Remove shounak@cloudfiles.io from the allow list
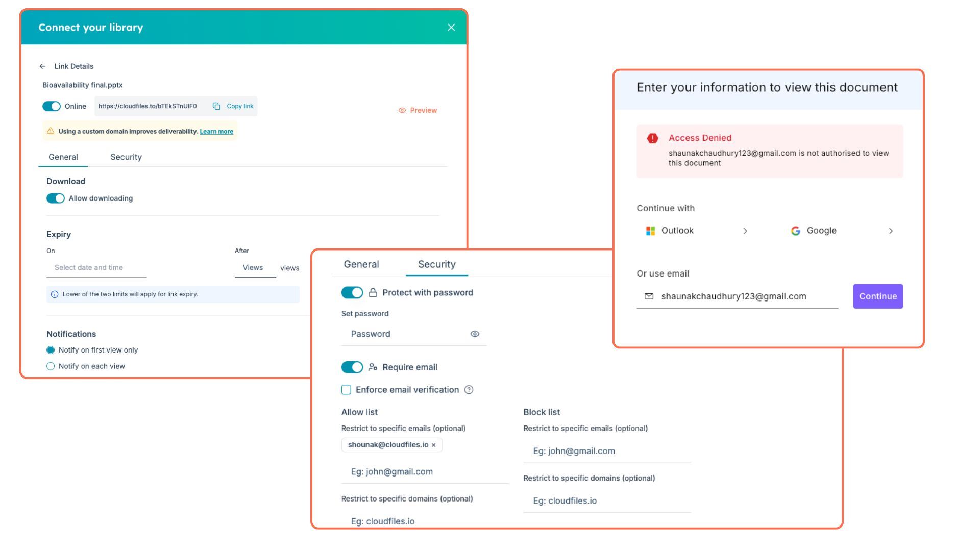This screenshot has height=551, width=980. coord(434,445)
